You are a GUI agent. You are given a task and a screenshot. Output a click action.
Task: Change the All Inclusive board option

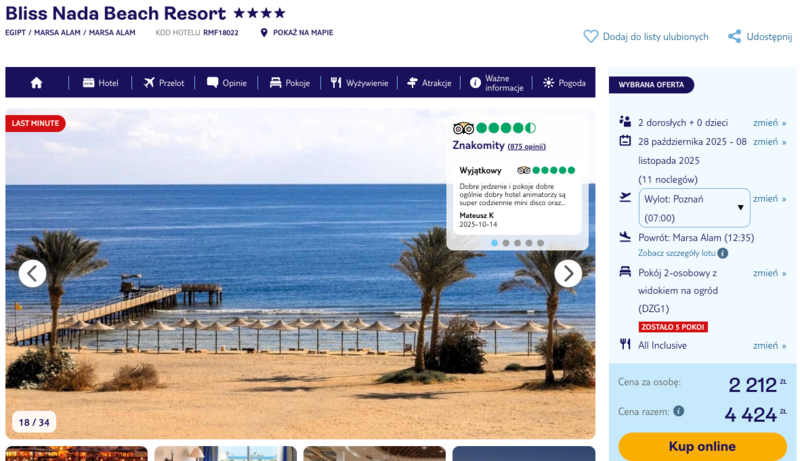click(769, 346)
